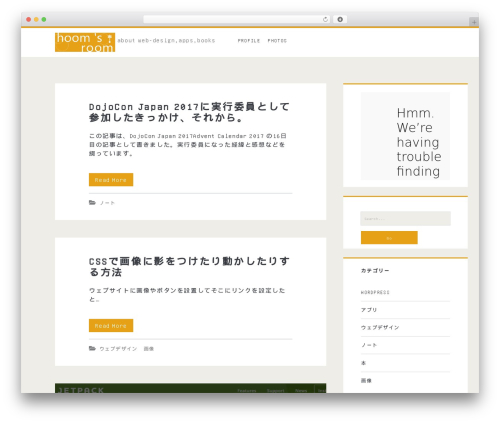Image resolution: width=500 pixels, height=423 pixels.
Task: Click the Jetpack post thumbnail image
Action: coord(190,388)
